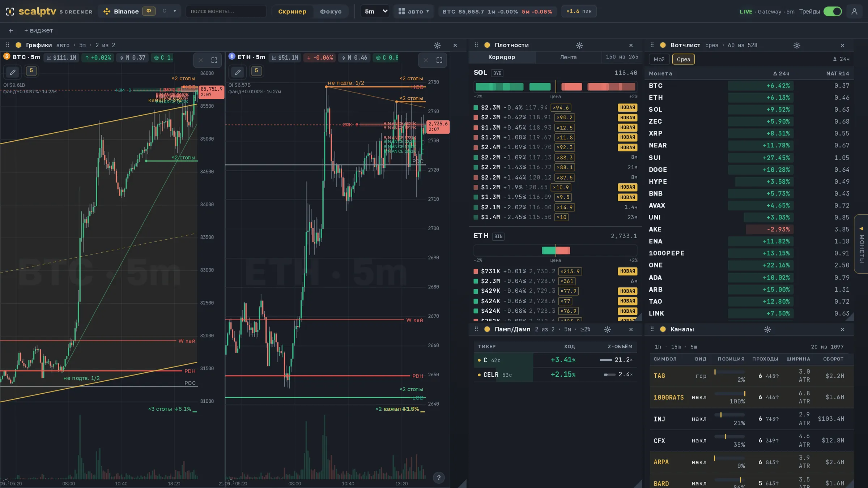Open the Каналы widget settings gear

point(767,330)
